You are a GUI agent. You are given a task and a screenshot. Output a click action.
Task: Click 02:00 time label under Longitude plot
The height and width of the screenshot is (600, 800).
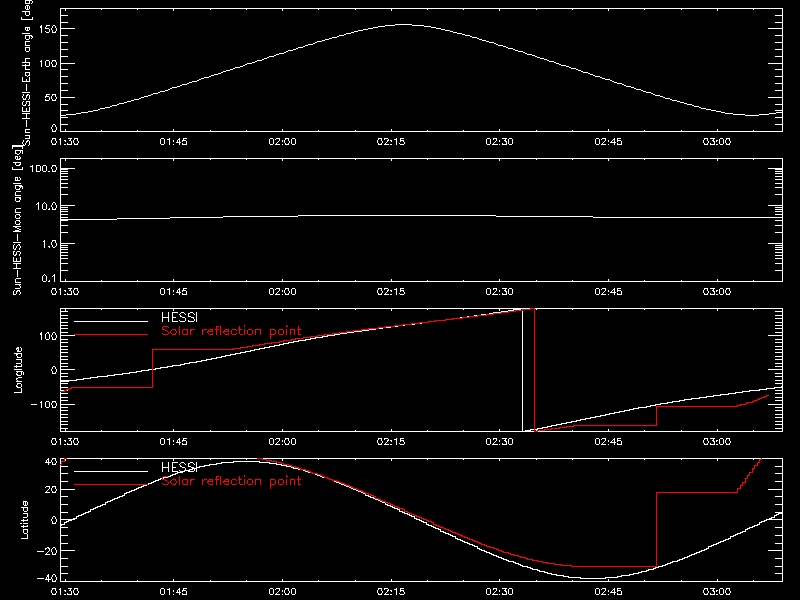click(x=282, y=442)
